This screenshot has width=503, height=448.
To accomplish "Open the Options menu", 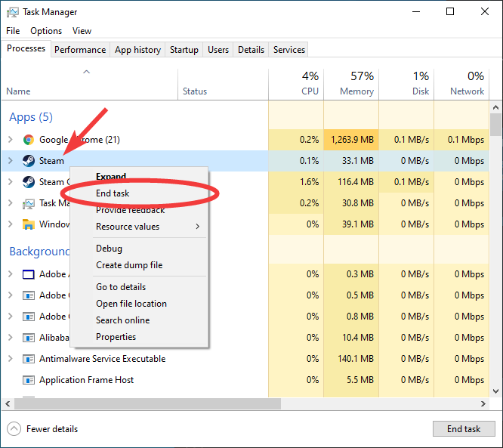I will coord(46,31).
